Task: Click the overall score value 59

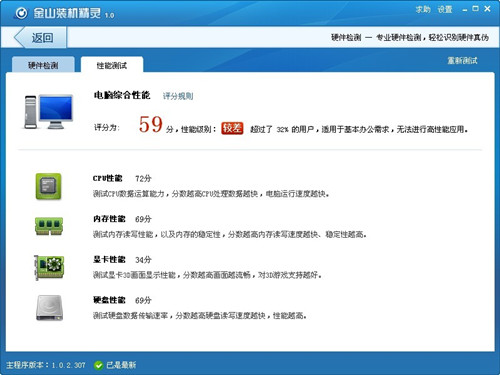Action: click(x=151, y=124)
